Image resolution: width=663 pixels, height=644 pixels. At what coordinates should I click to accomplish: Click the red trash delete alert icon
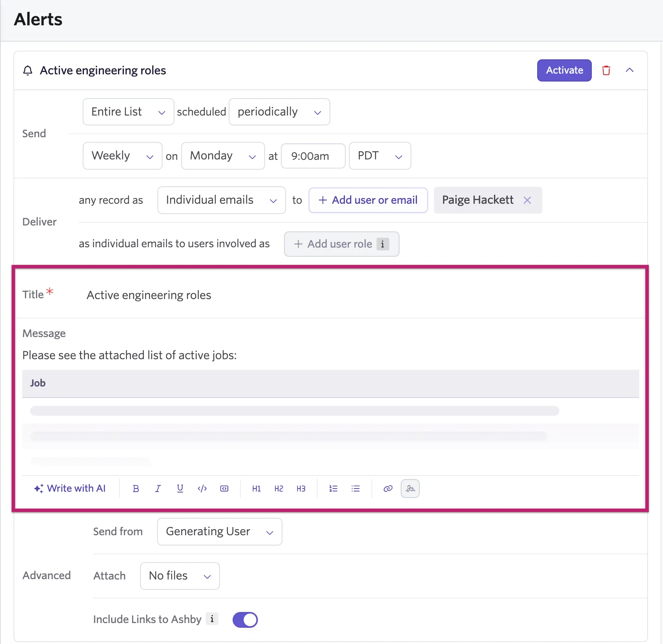(x=606, y=70)
